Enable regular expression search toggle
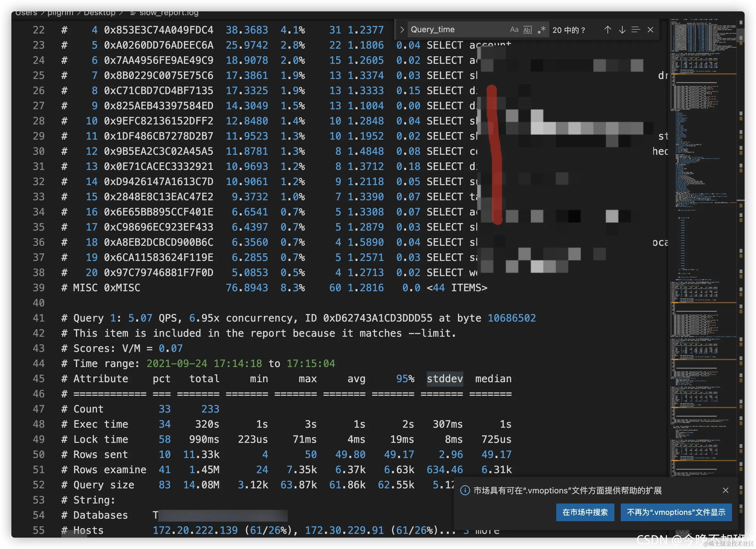Viewport: 756px width, 549px height. [x=541, y=30]
